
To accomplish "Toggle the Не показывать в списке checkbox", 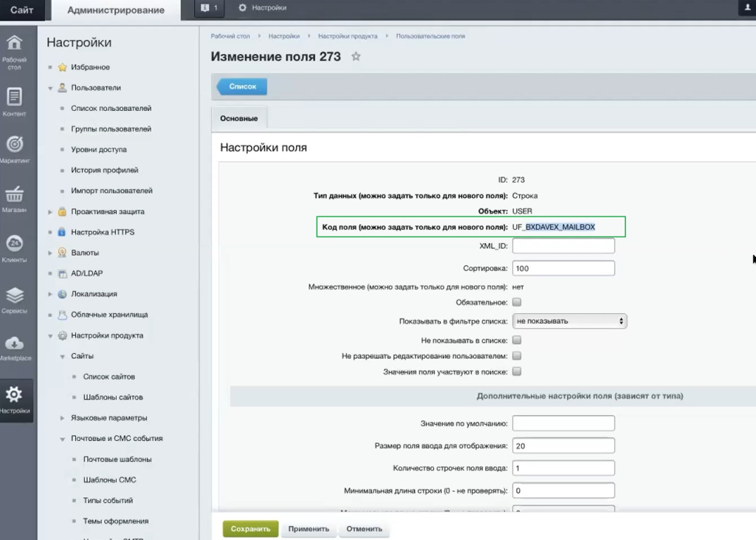I will [x=517, y=341].
